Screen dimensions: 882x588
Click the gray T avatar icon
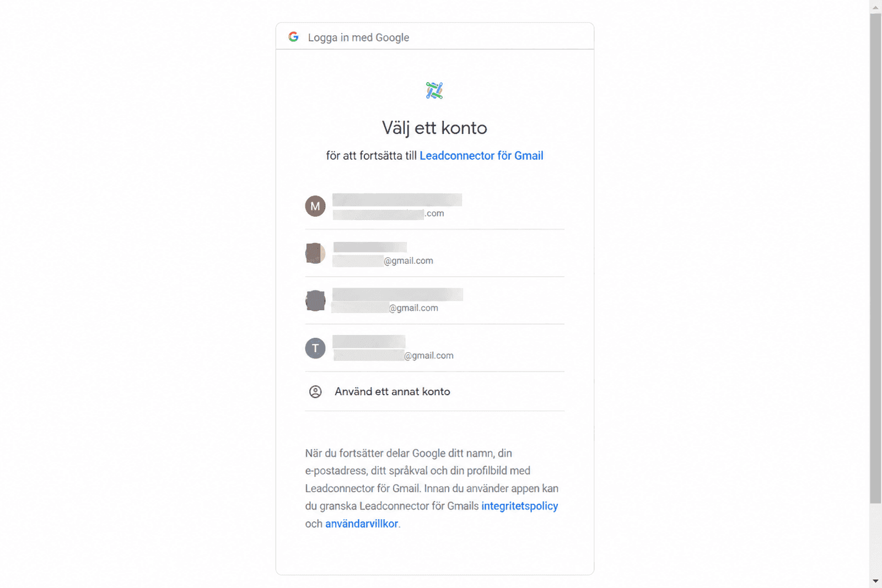(x=315, y=348)
